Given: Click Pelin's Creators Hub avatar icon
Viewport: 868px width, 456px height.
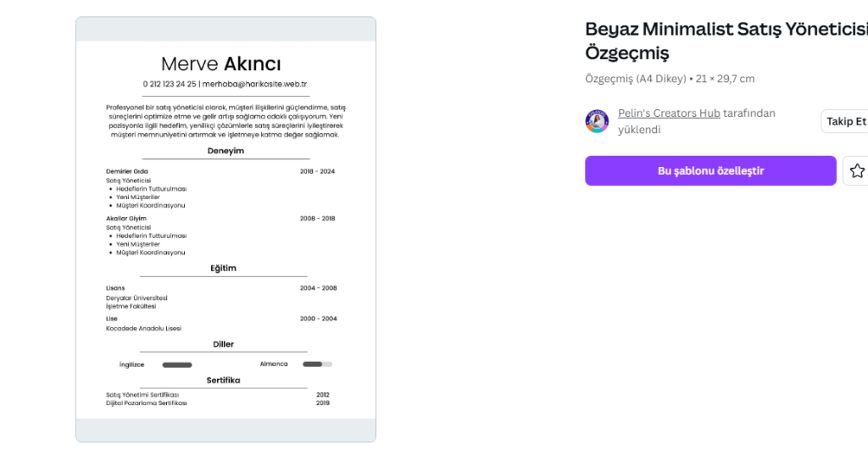Looking at the screenshot, I should 597,121.
